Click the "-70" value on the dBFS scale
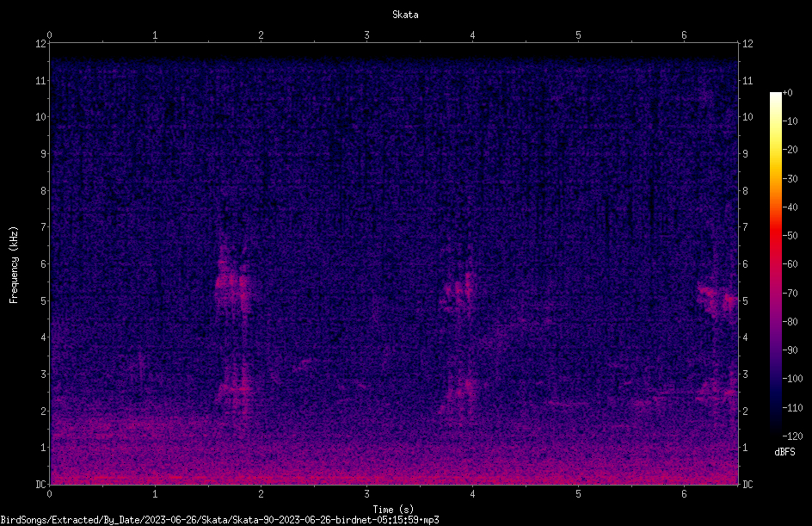Screen dimensions: 812x526 pos(790,293)
